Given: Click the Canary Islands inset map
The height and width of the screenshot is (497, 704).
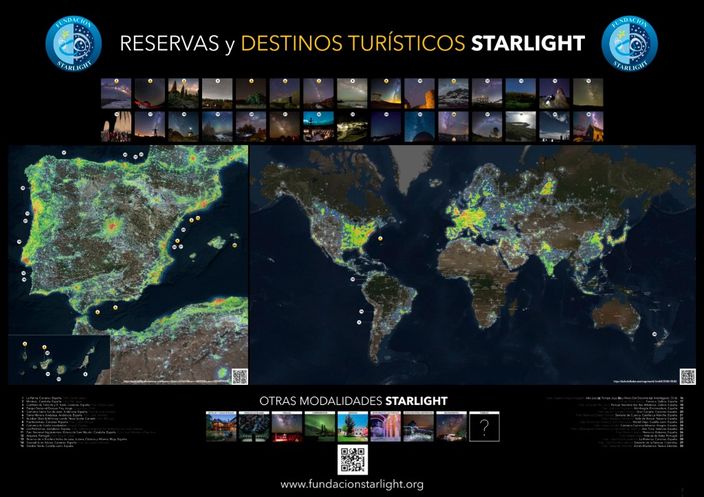Looking at the screenshot, I should coord(59,360).
